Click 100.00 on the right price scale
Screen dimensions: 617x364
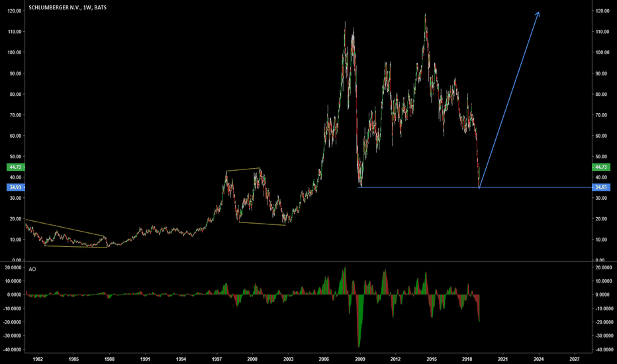click(x=602, y=52)
